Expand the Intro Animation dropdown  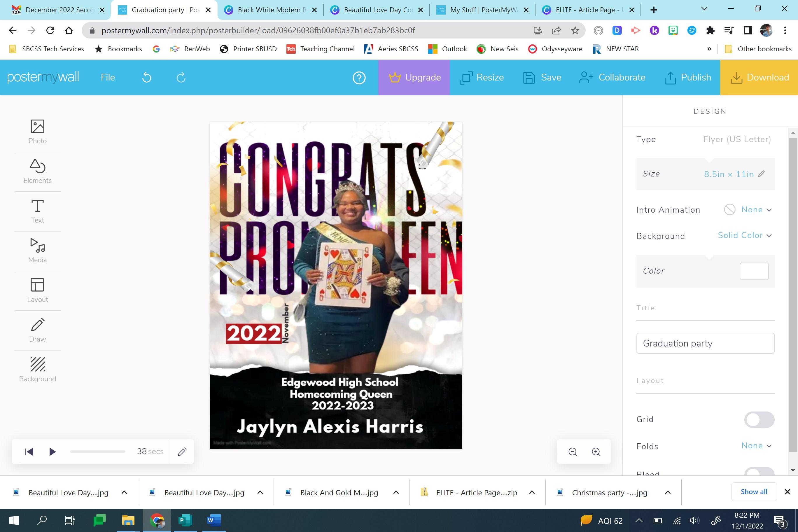[756, 210]
